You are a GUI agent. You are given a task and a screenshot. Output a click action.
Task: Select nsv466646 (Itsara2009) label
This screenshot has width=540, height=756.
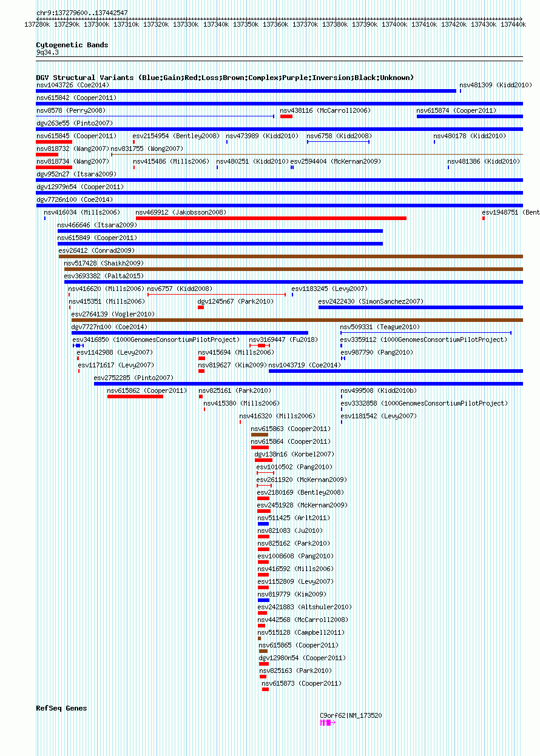(97, 225)
